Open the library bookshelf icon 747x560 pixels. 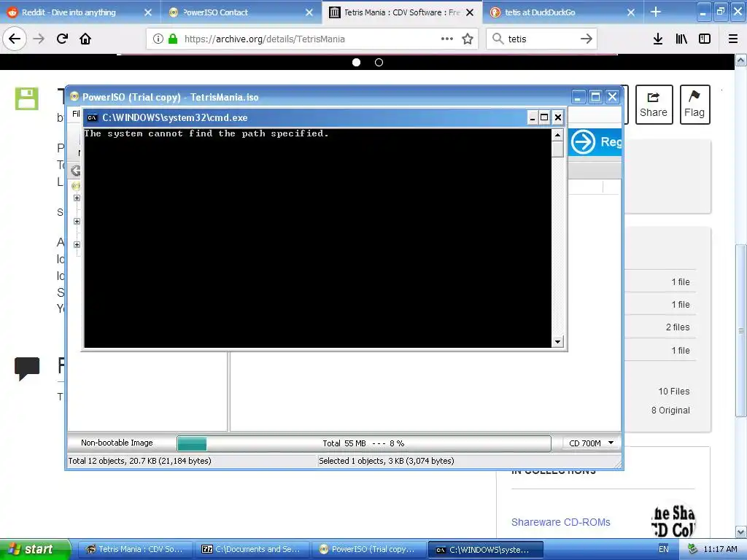(x=681, y=39)
